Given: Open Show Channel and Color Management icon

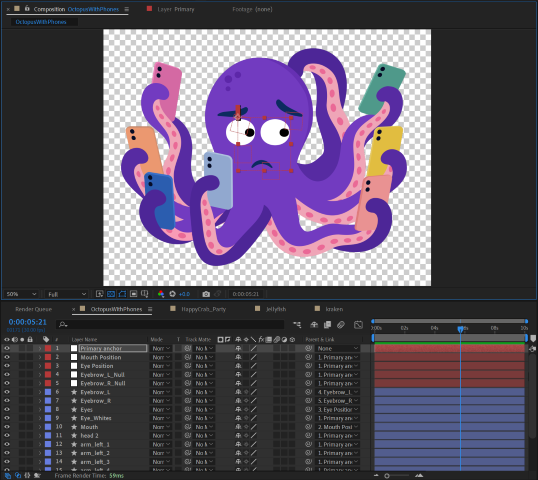Looking at the screenshot, I should pyautogui.click(x=161, y=294).
